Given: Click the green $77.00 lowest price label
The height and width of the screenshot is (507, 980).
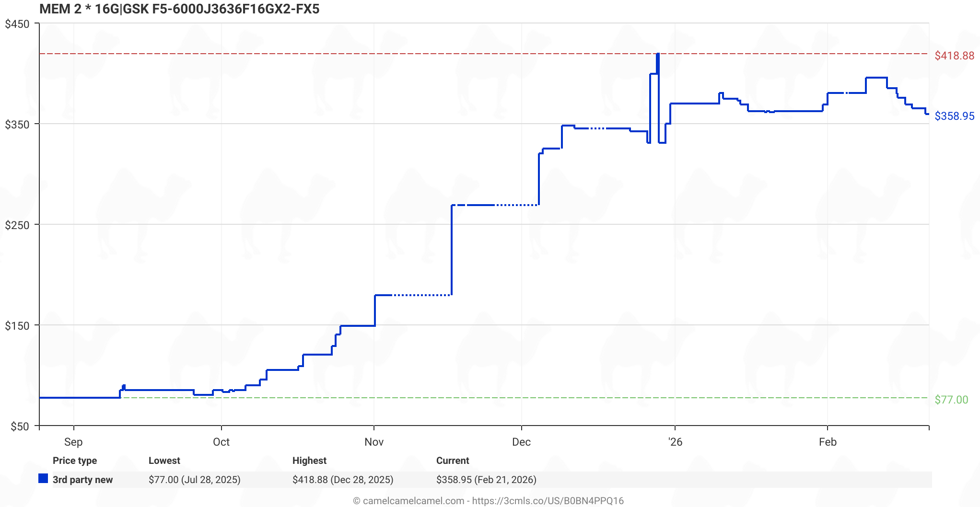Looking at the screenshot, I should point(951,400).
